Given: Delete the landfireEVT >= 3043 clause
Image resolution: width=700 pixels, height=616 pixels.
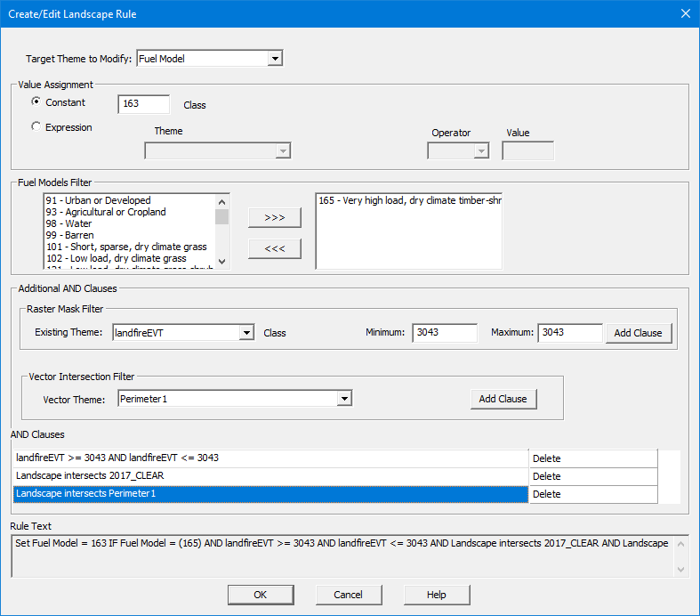Looking at the screenshot, I should pyautogui.click(x=593, y=458).
